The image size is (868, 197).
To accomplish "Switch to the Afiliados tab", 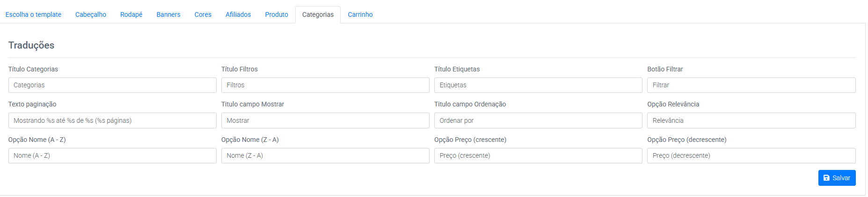I will point(238,14).
